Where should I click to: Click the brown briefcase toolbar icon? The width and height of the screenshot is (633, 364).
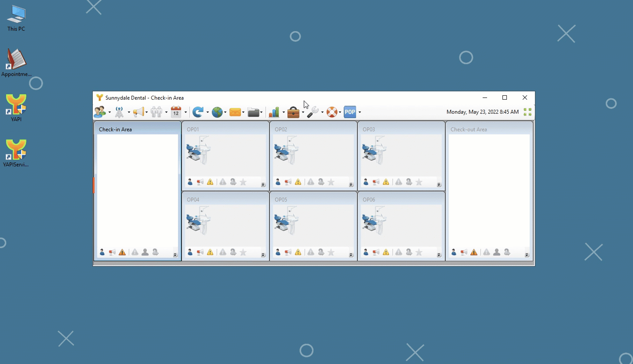[293, 112]
